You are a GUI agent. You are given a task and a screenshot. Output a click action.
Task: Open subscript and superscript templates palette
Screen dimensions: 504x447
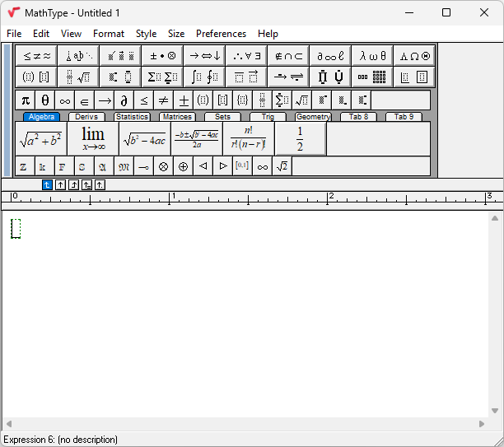pyautogui.click(x=120, y=77)
